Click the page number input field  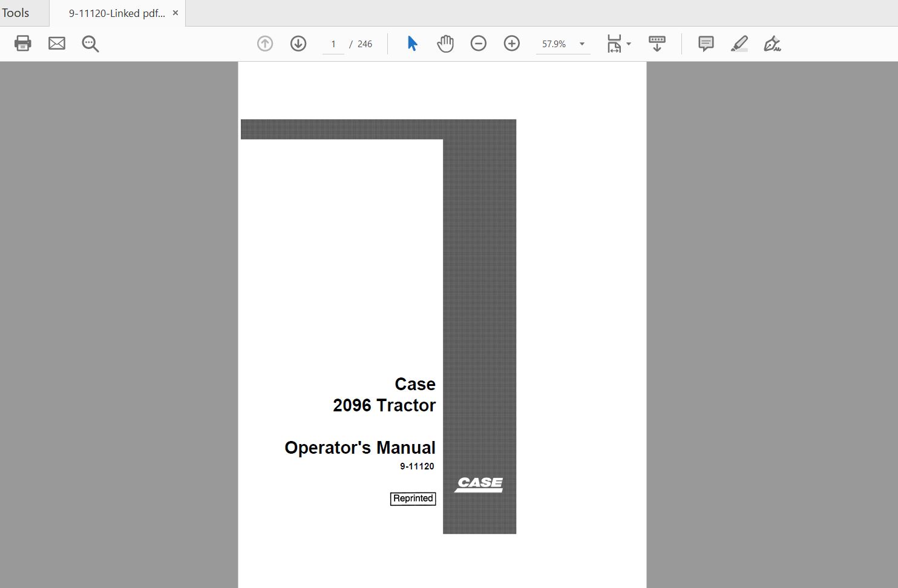[333, 44]
